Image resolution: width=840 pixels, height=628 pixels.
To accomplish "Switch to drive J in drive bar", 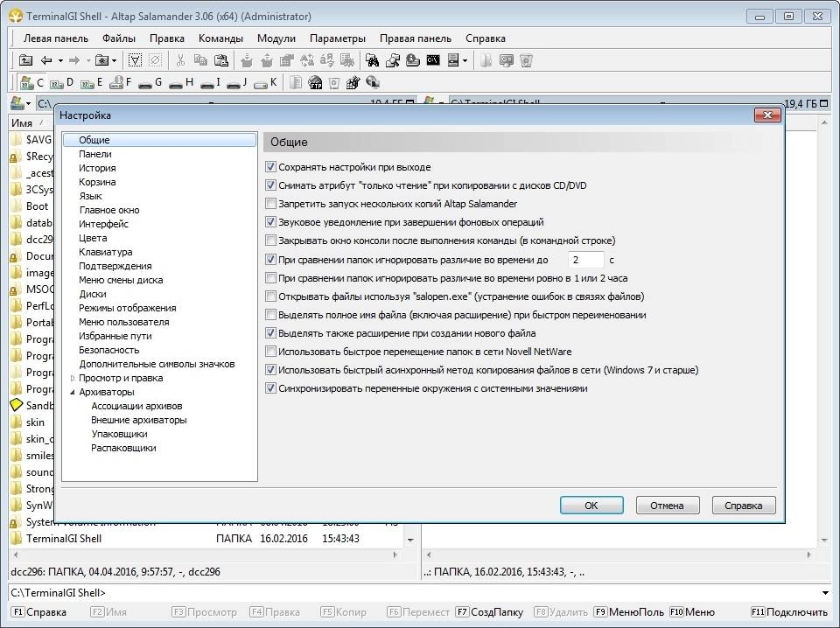I will pos(237,82).
